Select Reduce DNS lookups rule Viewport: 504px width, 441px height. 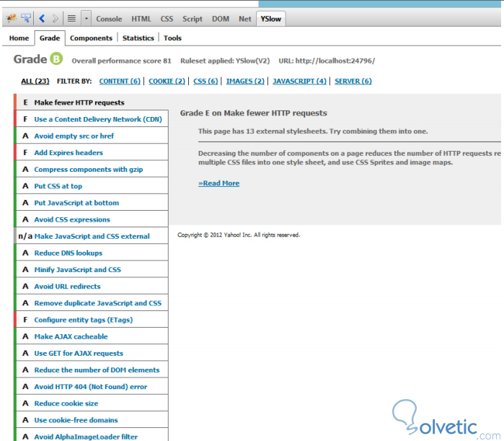click(92, 253)
